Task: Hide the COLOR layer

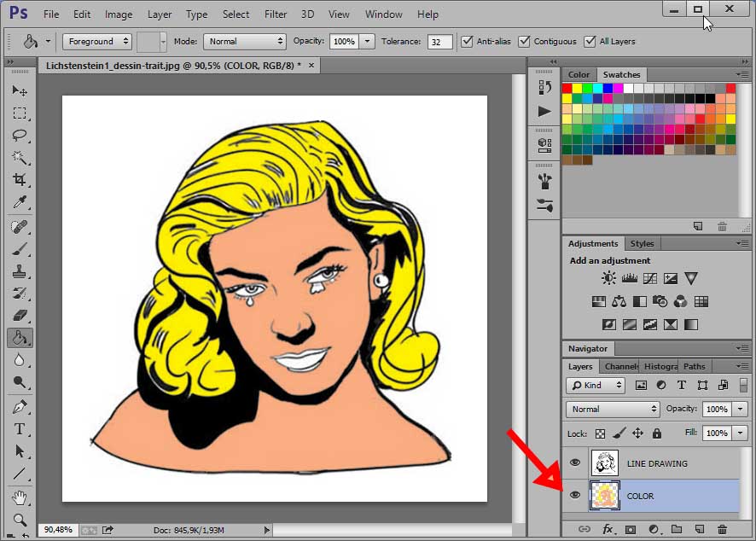Action: tap(575, 495)
